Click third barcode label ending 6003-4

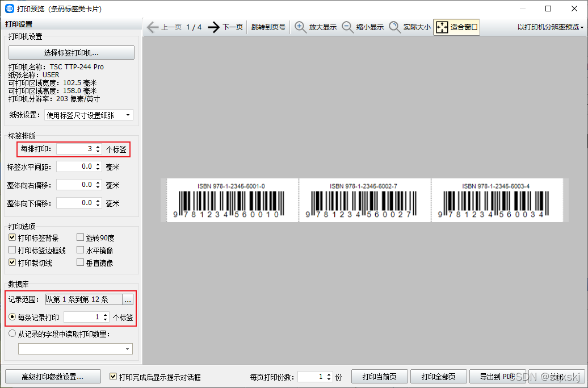click(x=497, y=201)
